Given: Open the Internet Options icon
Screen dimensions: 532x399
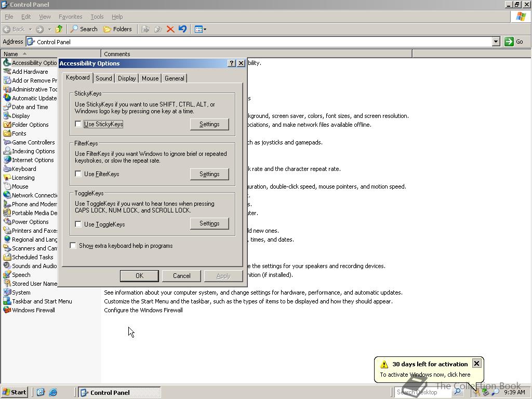Looking at the screenshot, I should (7, 160).
